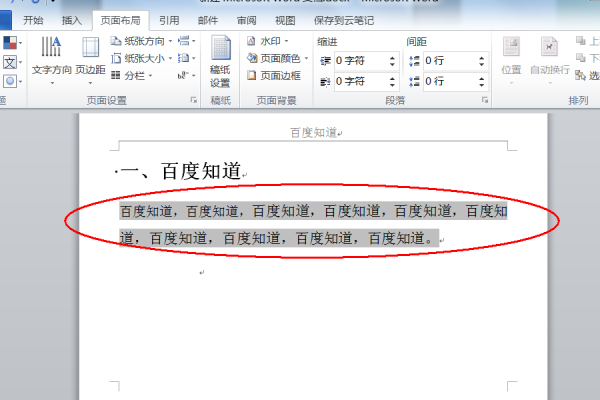Click the 文字方向 text direction button

tap(51, 60)
